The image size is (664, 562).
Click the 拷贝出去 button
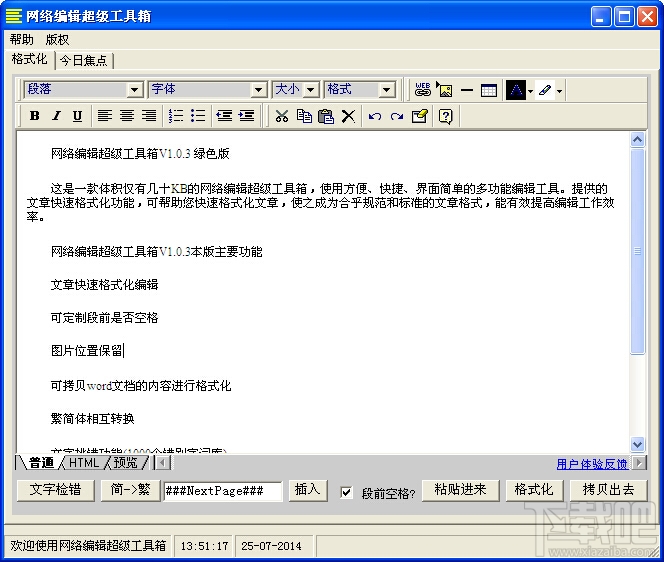click(x=609, y=490)
